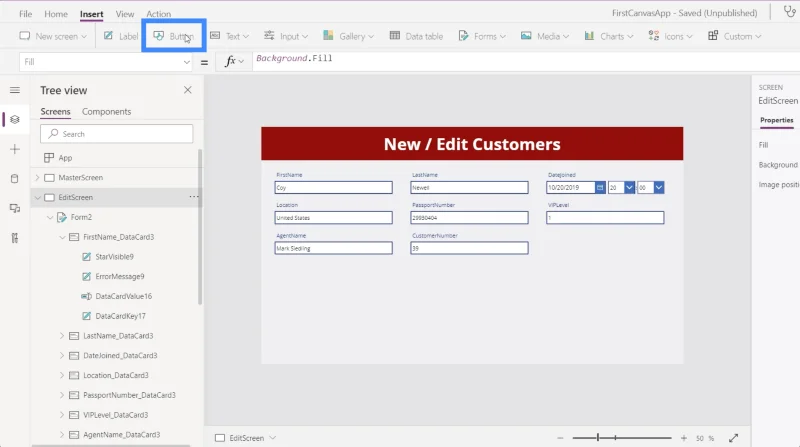Select DataCardKey17 in the tree
800x447 pixels.
[x=120, y=316]
